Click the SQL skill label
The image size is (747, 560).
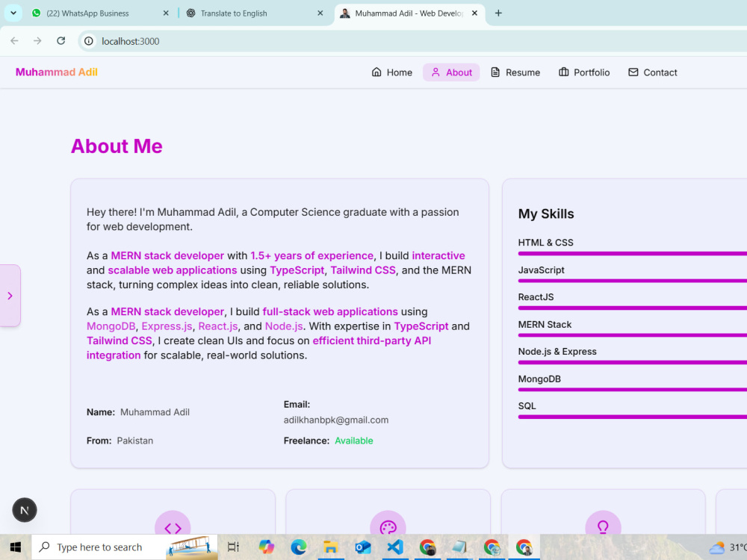tap(527, 405)
